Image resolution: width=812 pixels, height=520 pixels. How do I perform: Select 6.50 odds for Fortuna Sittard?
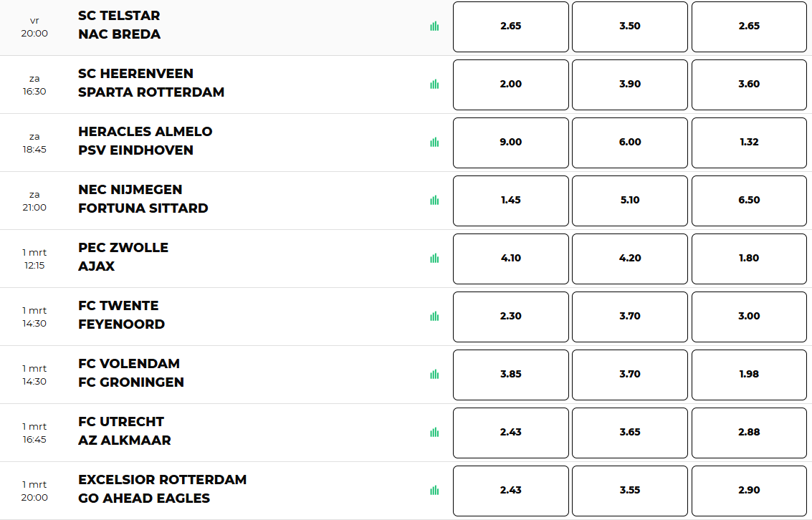pyautogui.click(x=749, y=201)
